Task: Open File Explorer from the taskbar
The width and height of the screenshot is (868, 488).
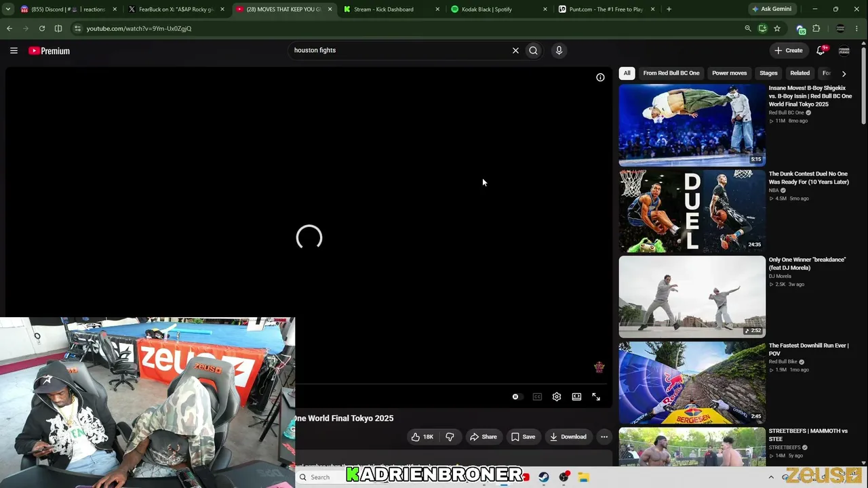Action: (583, 477)
